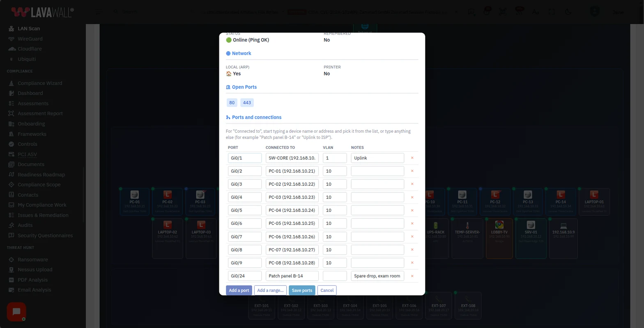Toggle dark mode moon icon
Image resolution: width=644 pixels, height=328 pixels.
[568, 12]
